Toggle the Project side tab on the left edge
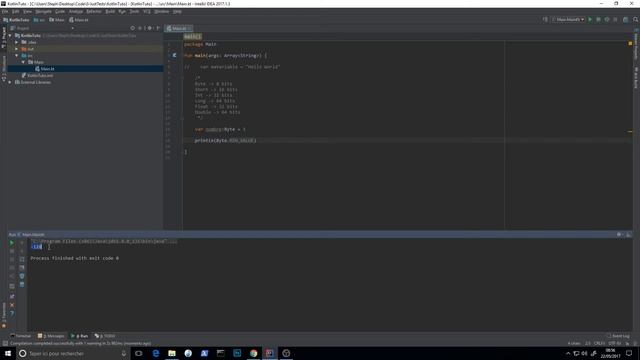Viewport: 640px width, 360px height. coord(4,38)
